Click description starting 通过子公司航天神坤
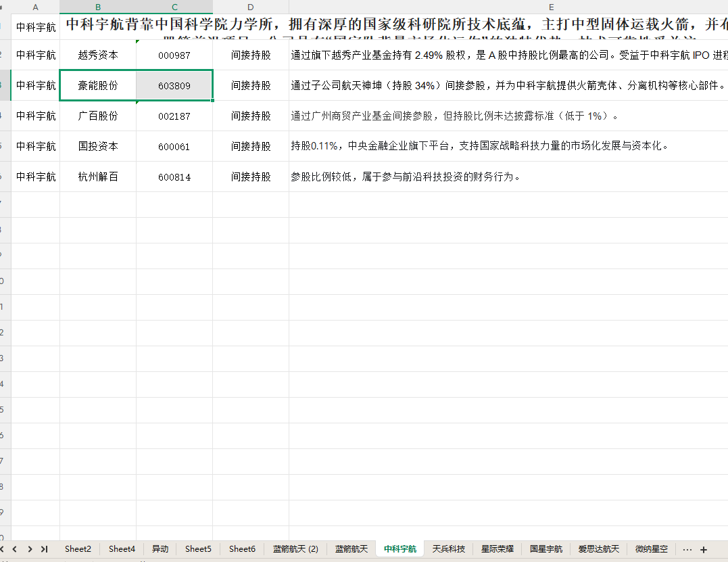728x562 pixels. tap(508, 85)
